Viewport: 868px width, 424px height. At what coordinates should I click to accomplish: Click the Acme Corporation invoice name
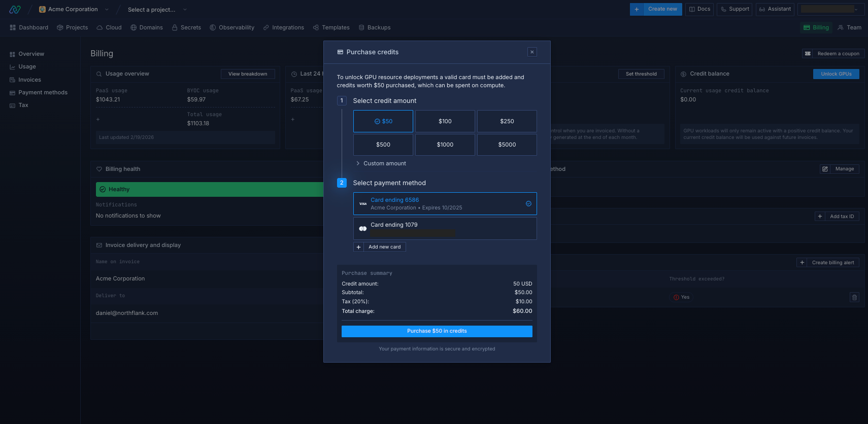[x=120, y=278]
